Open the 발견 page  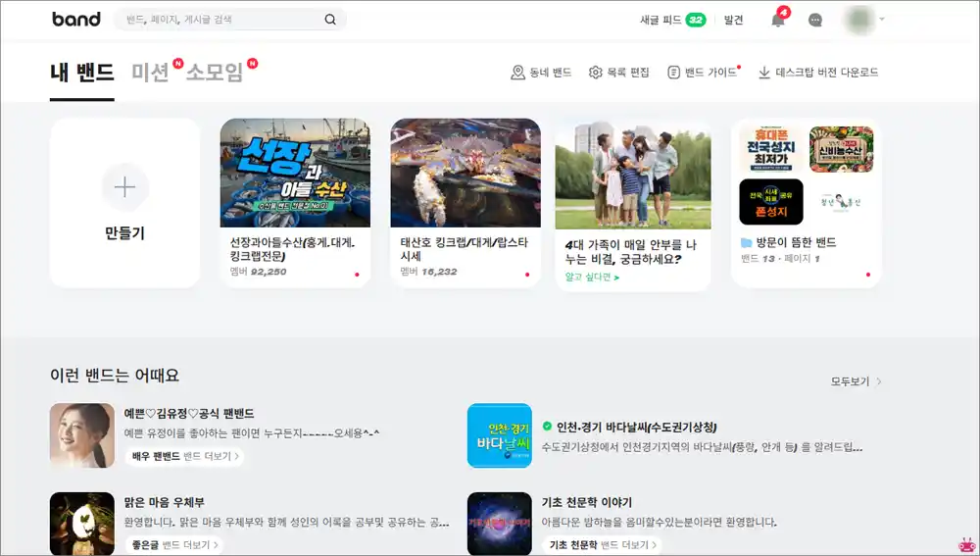coord(733,20)
